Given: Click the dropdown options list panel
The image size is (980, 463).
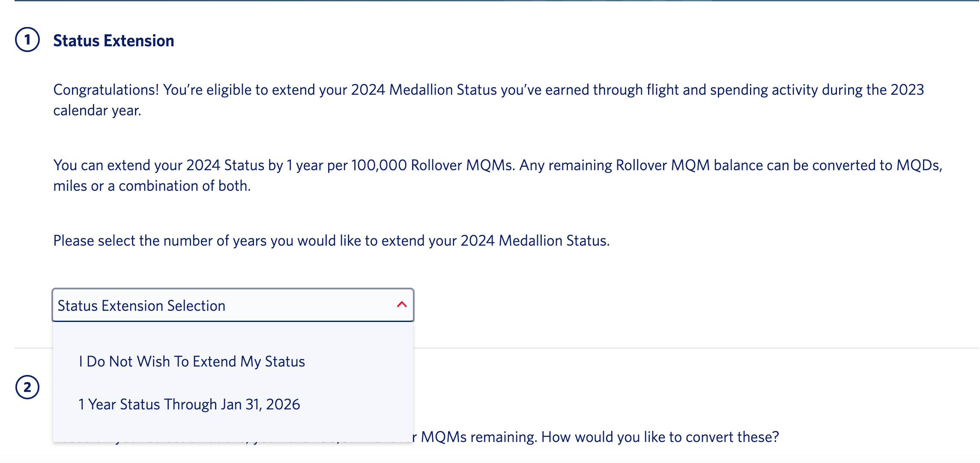Looking at the screenshot, I should 233,382.
